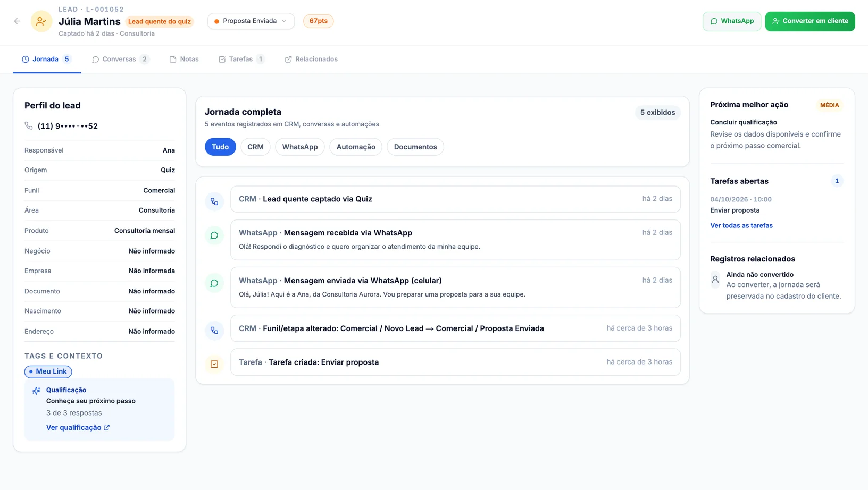
Task: Click the 5 exibidos counter
Action: point(657,113)
